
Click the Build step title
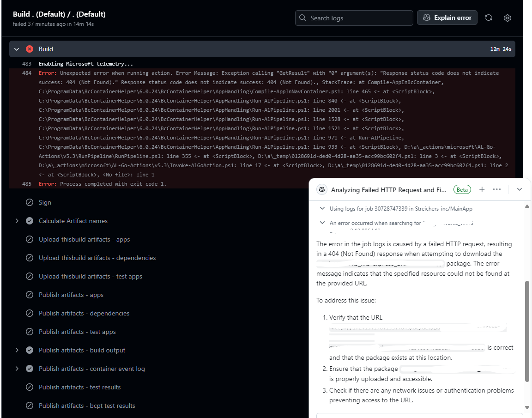pos(46,49)
